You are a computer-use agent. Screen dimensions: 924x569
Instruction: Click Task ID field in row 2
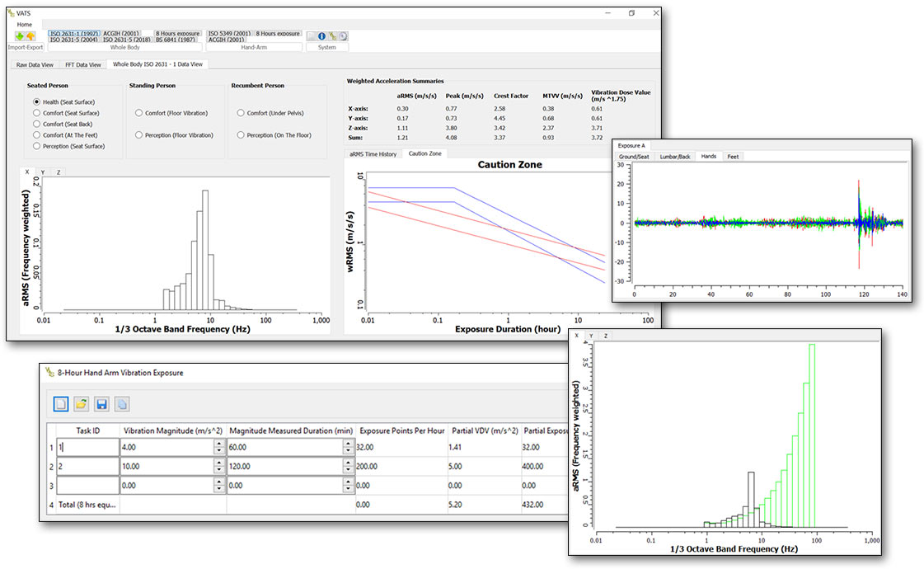[88, 467]
